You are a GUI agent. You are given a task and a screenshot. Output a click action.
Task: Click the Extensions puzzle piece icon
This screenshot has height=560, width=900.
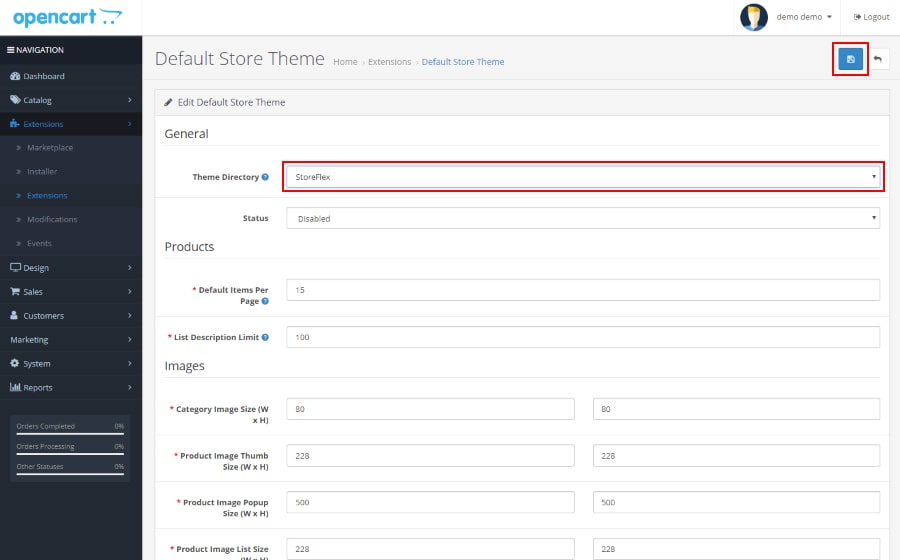15,124
